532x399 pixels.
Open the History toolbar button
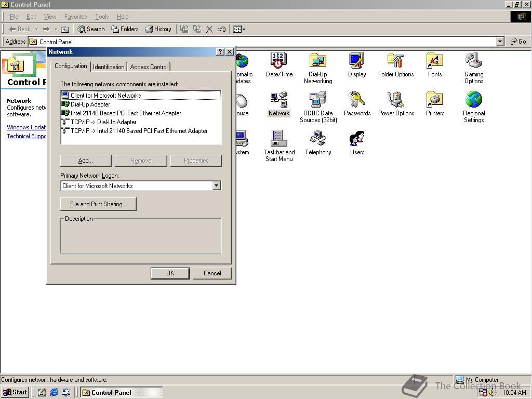click(x=158, y=29)
